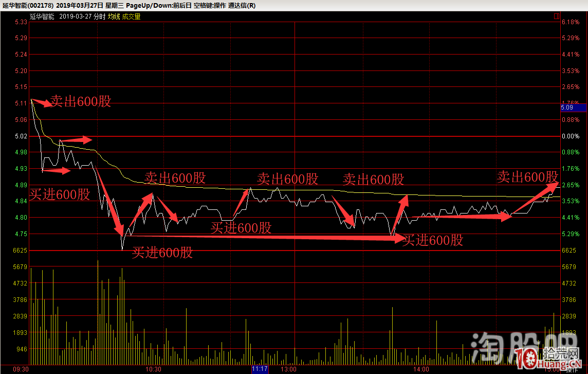Click the 10:30 time axis label
The height and width of the screenshot is (374, 588).
tap(153, 369)
